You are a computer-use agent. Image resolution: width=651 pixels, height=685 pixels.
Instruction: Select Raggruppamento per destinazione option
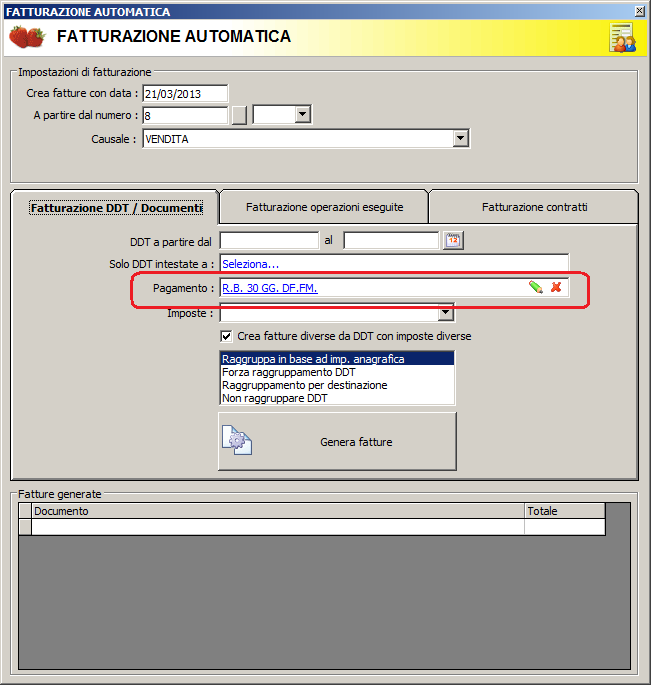point(337,385)
